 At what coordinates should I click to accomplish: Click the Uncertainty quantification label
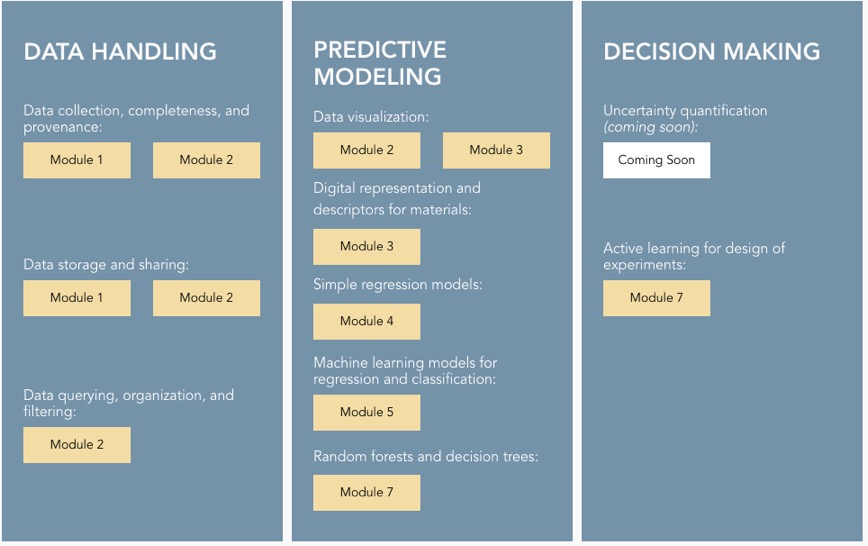point(685,111)
